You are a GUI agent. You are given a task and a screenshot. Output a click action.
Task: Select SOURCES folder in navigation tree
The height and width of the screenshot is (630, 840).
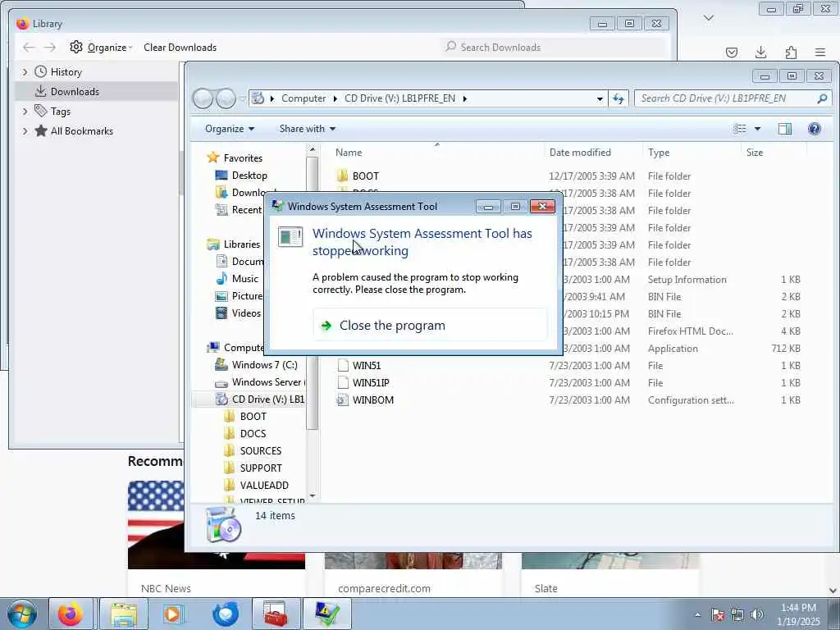260,451
